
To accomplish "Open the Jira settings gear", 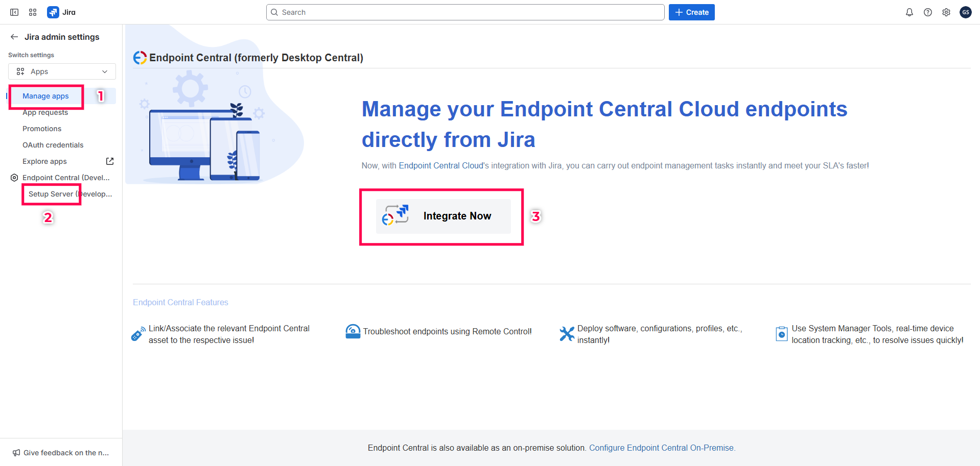I will pos(946,12).
